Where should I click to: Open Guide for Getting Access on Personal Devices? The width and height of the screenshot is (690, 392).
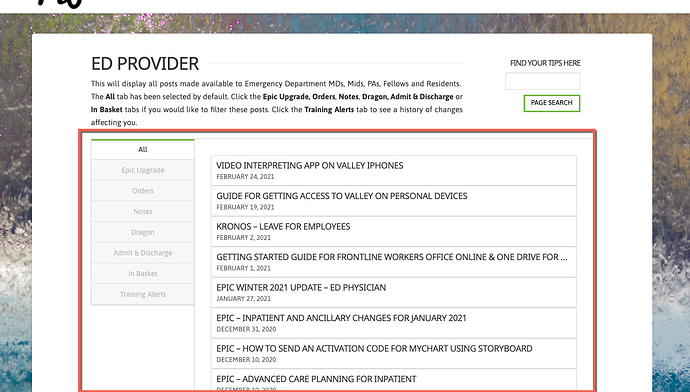(393, 201)
